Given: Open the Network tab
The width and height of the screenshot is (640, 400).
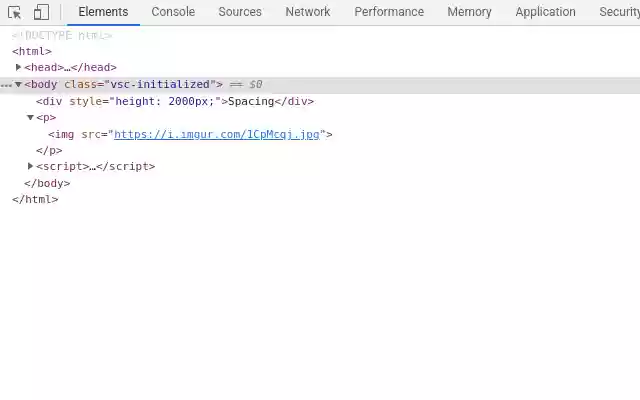Looking at the screenshot, I should pyautogui.click(x=308, y=12).
